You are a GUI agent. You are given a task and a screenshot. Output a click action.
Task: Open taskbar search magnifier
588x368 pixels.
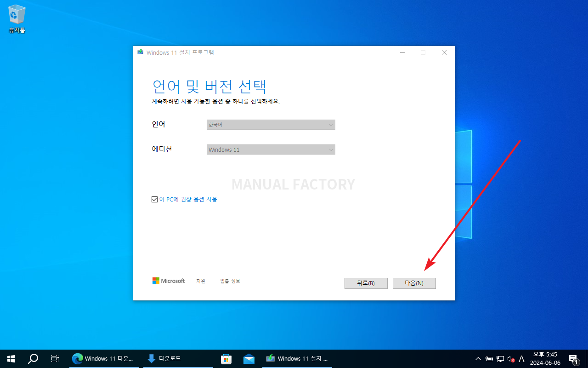33,359
